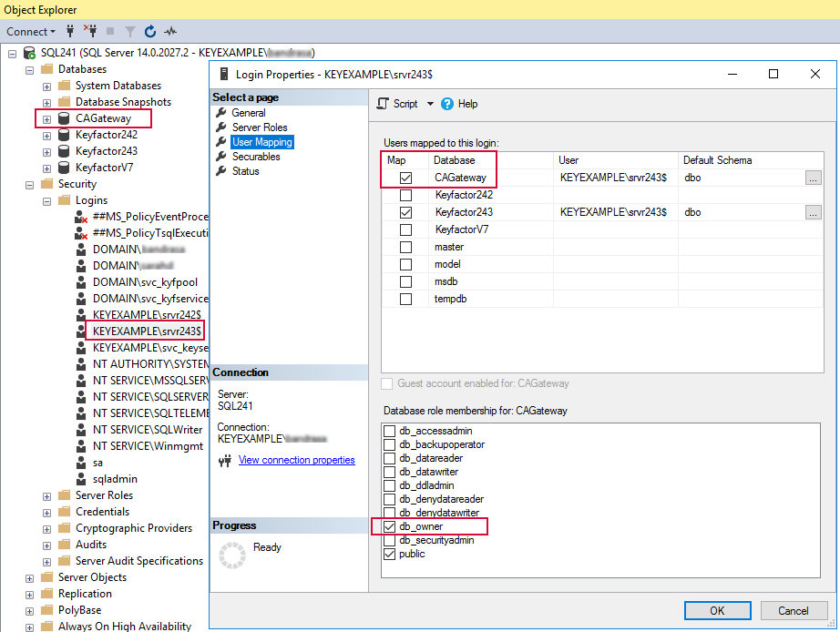840x632 pixels.
Task: Open Activity Monitor from the toolbar
Action: pyautogui.click(x=170, y=31)
